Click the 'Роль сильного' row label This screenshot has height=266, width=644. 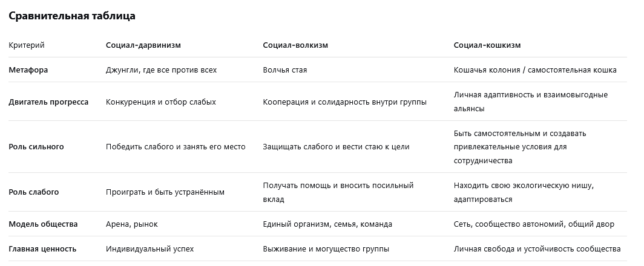point(36,147)
